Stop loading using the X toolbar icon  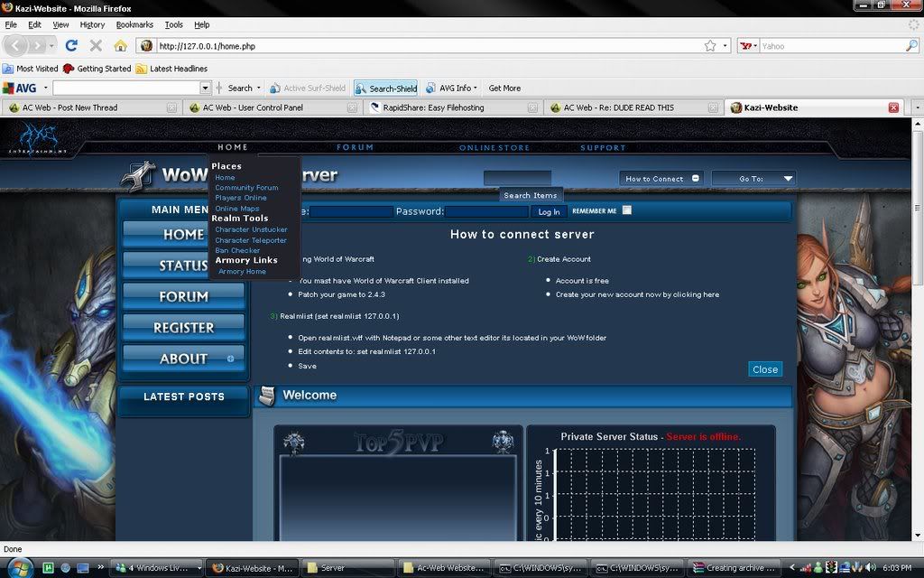96,45
